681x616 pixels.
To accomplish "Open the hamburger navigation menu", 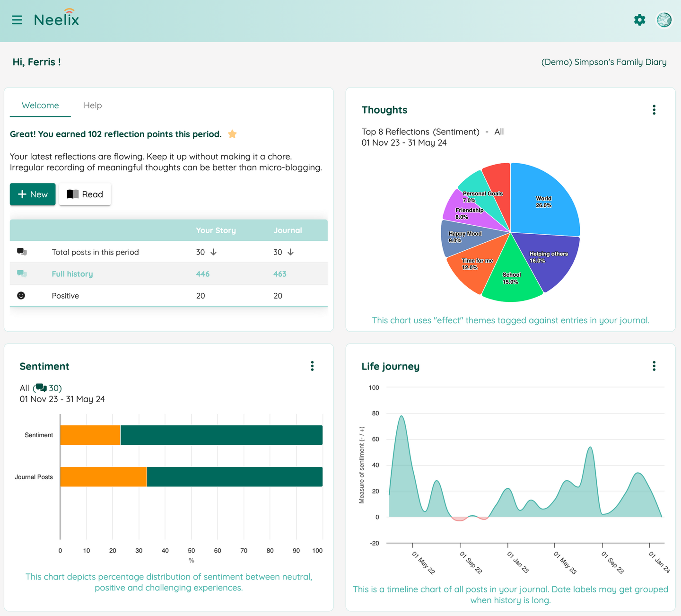I will point(17,20).
